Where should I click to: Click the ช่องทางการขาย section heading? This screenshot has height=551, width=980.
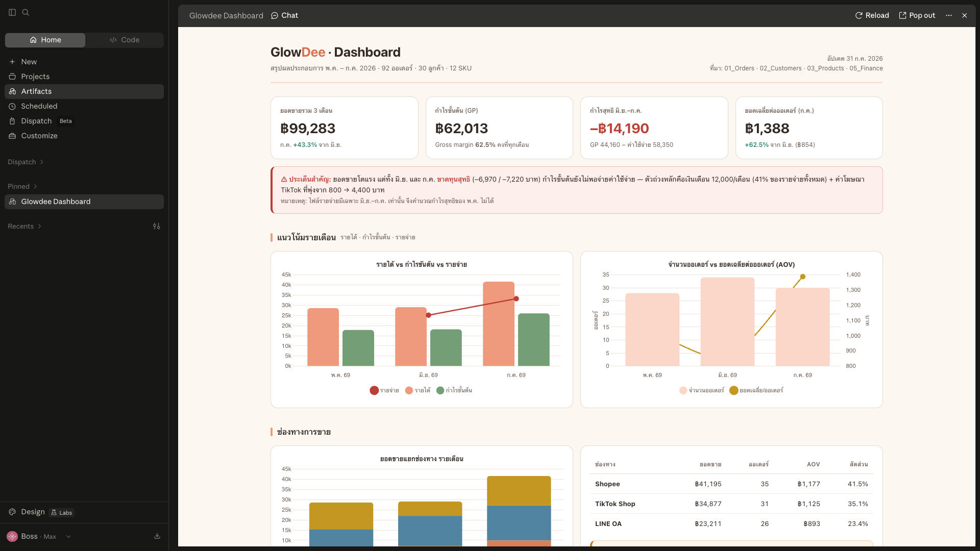pos(304,432)
